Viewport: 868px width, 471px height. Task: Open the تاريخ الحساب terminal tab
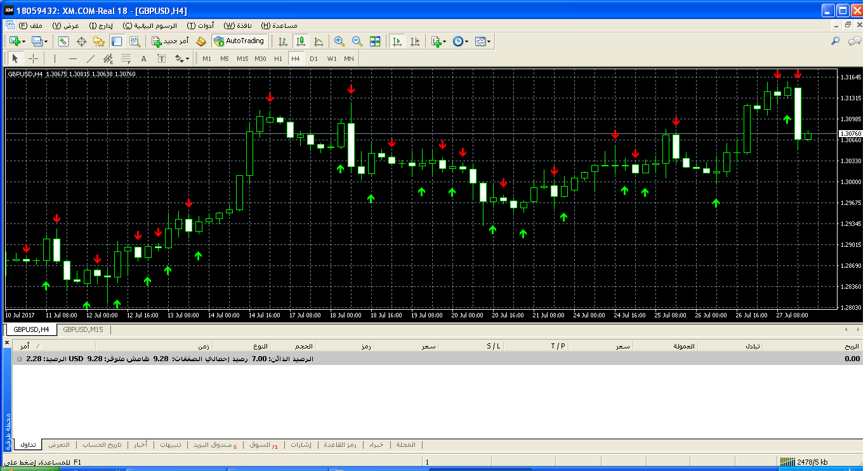[x=102, y=445]
